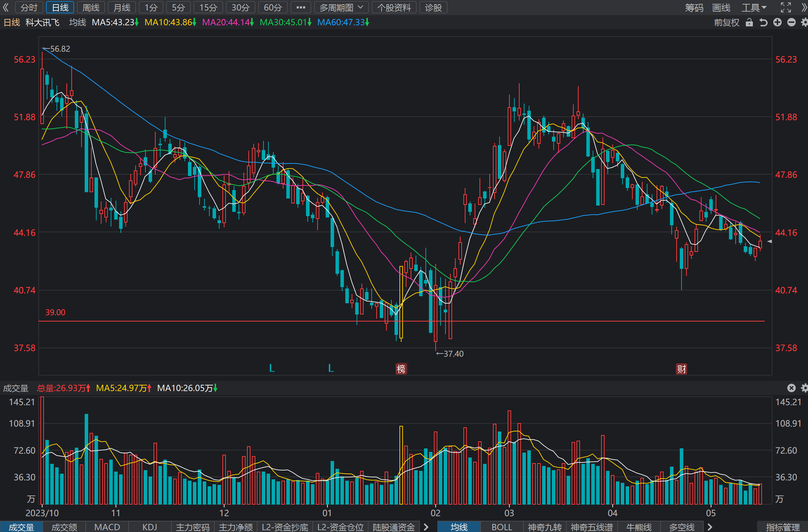Click the 均线 indicator name in header
This screenshot has width=808, height=532.
click(78, 22)
